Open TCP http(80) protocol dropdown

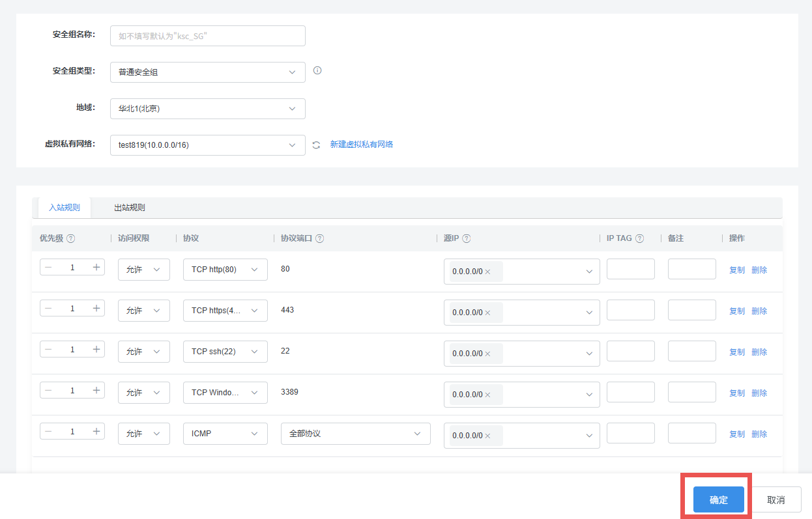pyautogui.click(x=225, y=270)
